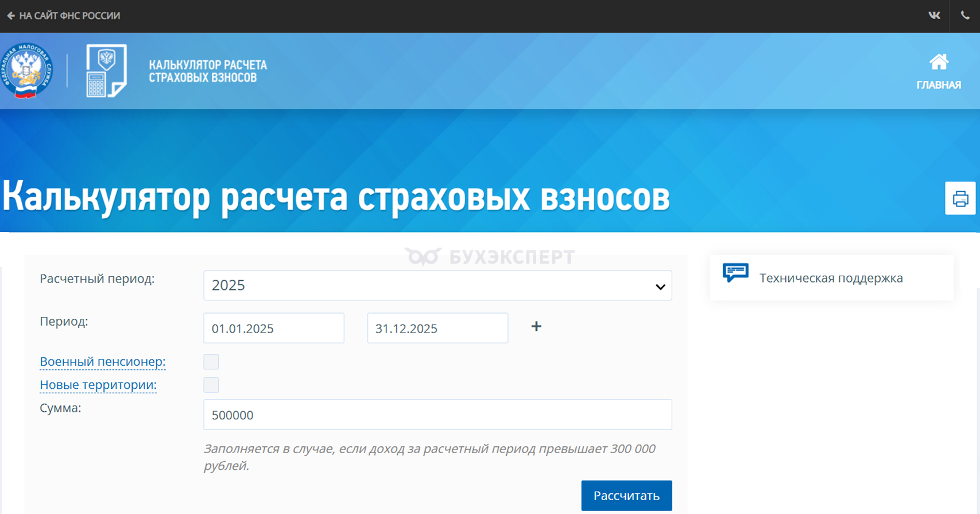Click the Сумма: label
The height and width of the screenshot is (514, 980).
click(60, 408)
